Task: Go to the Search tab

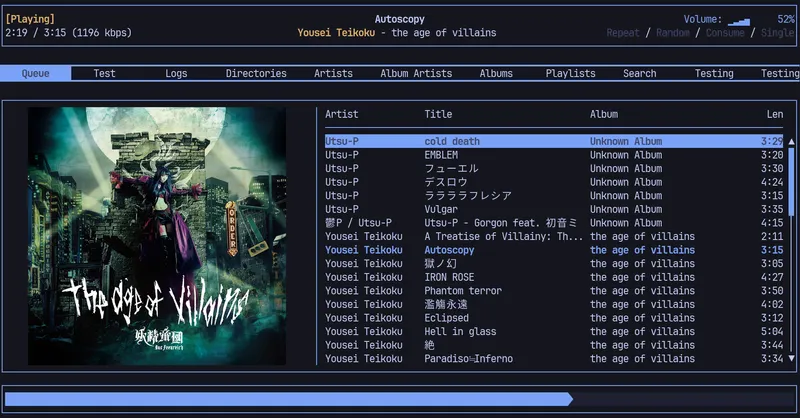Action: (x=639, y=73)
